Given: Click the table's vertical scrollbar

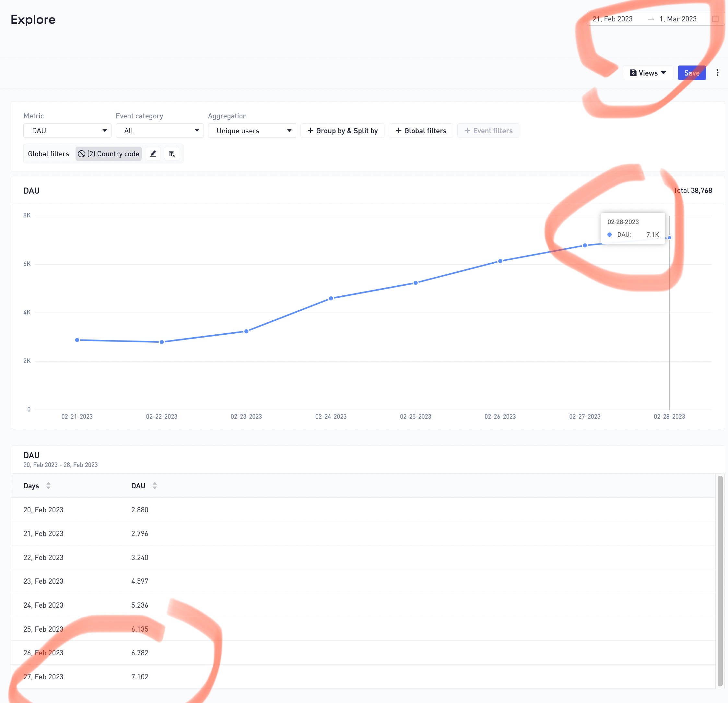Looking at the screenshot, I should (720, 580).
